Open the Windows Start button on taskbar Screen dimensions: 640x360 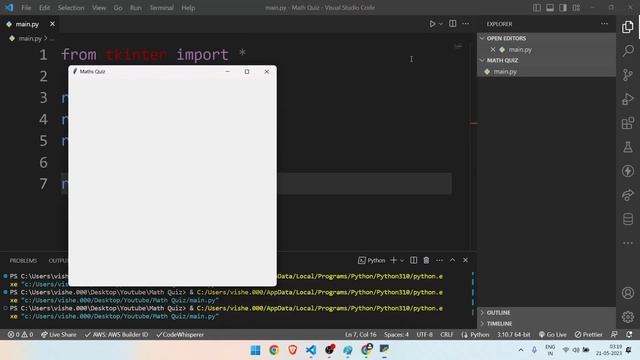(x=256, y=350)
